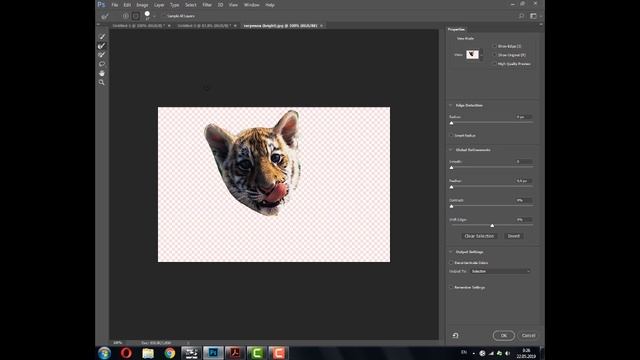Toggle the Remember Settings checkbox
The height and width of the screenshot is (360, 640).
(451, 287)
